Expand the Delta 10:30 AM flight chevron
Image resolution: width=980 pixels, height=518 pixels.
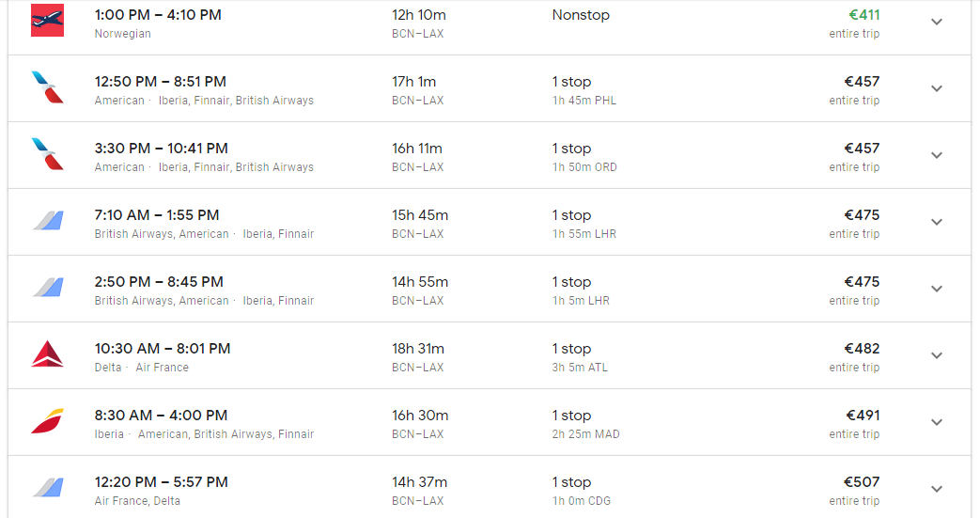[x=936, y=355]
